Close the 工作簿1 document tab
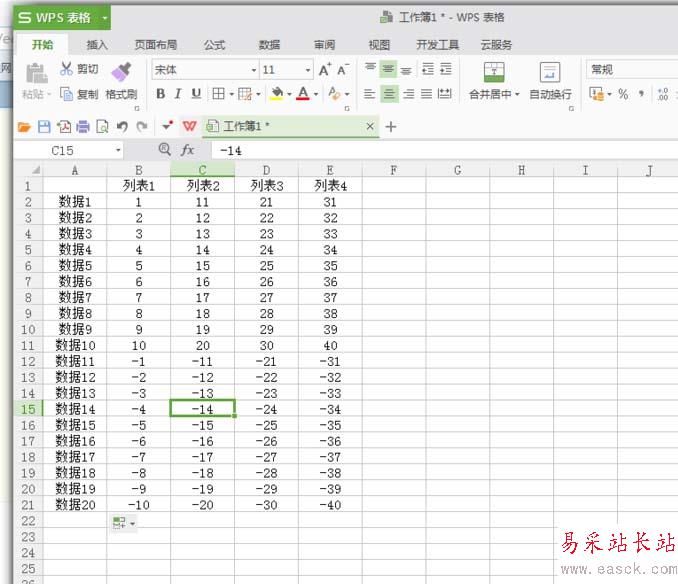 click(x=370, y=126)
